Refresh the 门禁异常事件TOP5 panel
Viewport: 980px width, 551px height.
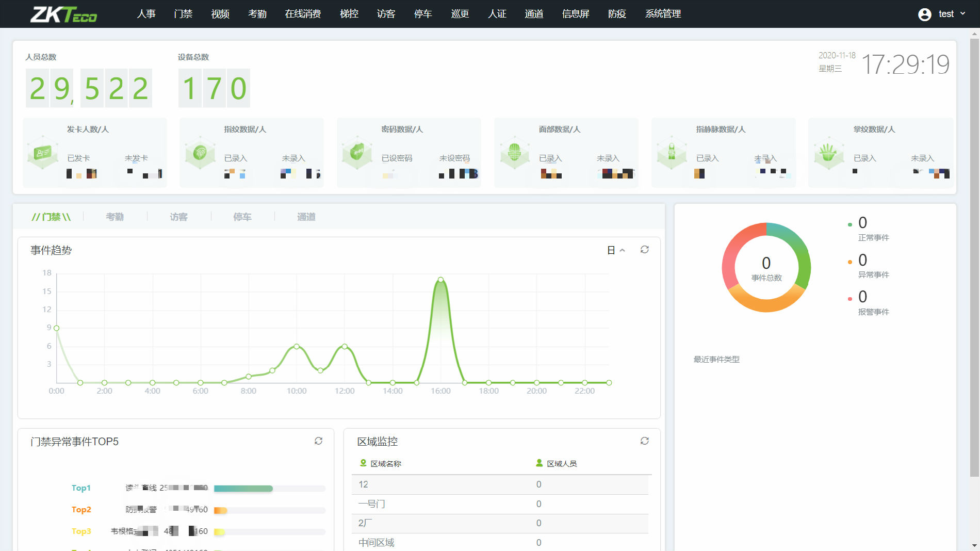click(318, 441)
